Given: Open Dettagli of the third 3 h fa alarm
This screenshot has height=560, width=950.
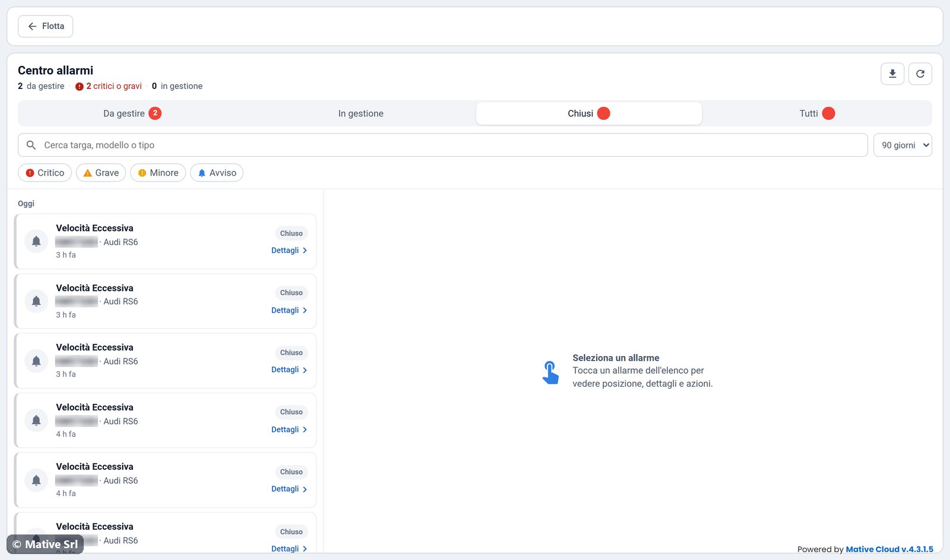Looking at the screenshot, I should coord(289,370).
